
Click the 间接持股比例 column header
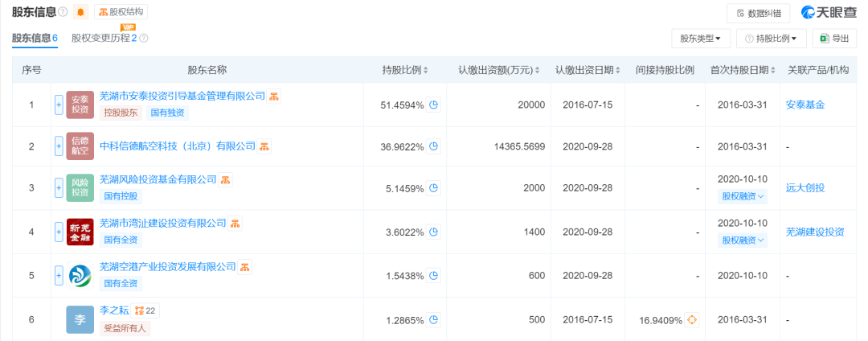tap(665, 70)
